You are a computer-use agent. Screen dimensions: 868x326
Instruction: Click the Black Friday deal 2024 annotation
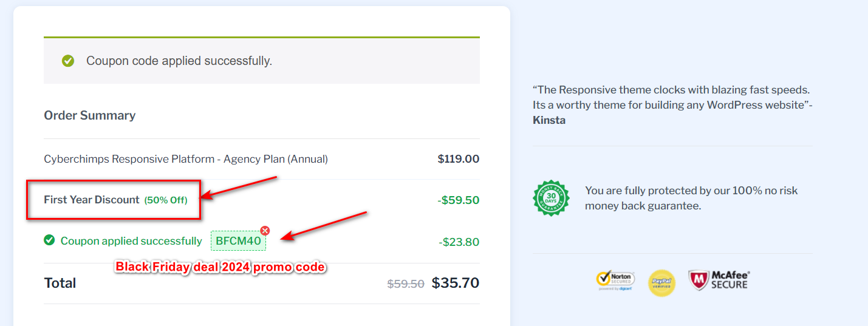[220, 267]
